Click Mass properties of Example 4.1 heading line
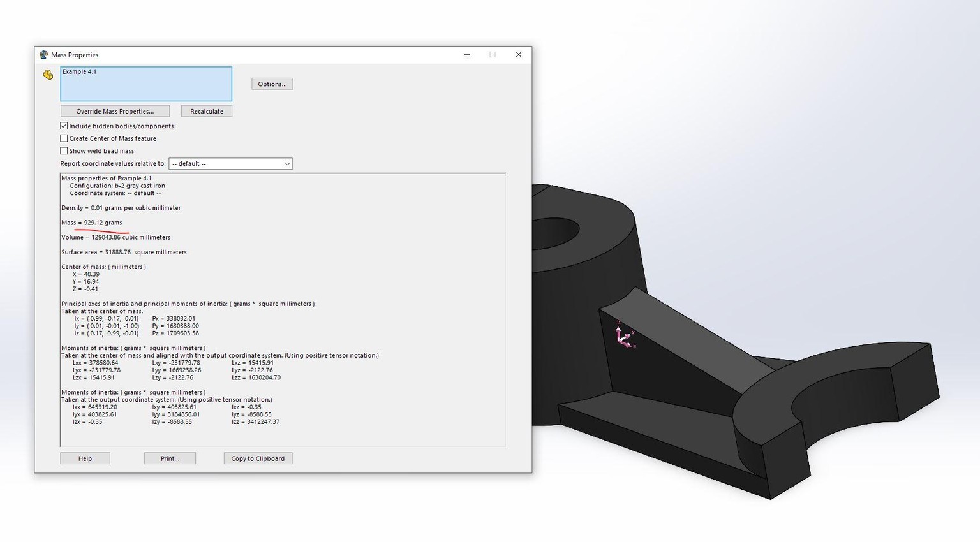The width and height of the screenshot is (980, 542). tap(107, 179)
